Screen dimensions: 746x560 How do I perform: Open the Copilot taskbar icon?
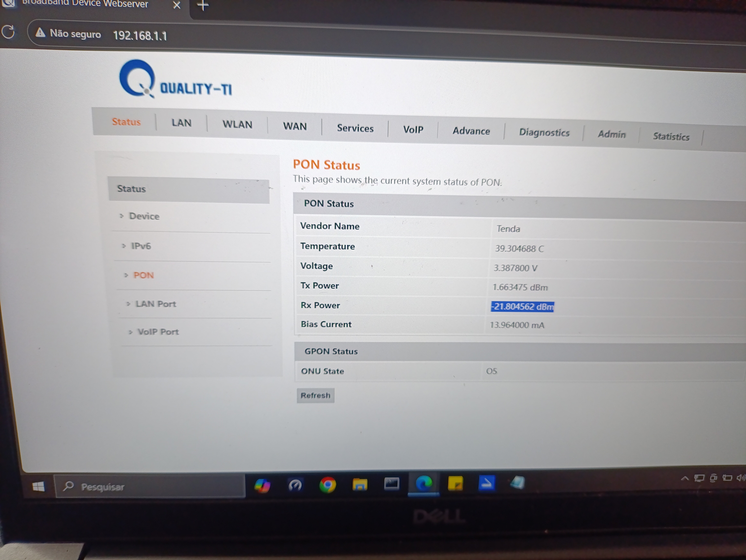[x=262, y=485]
